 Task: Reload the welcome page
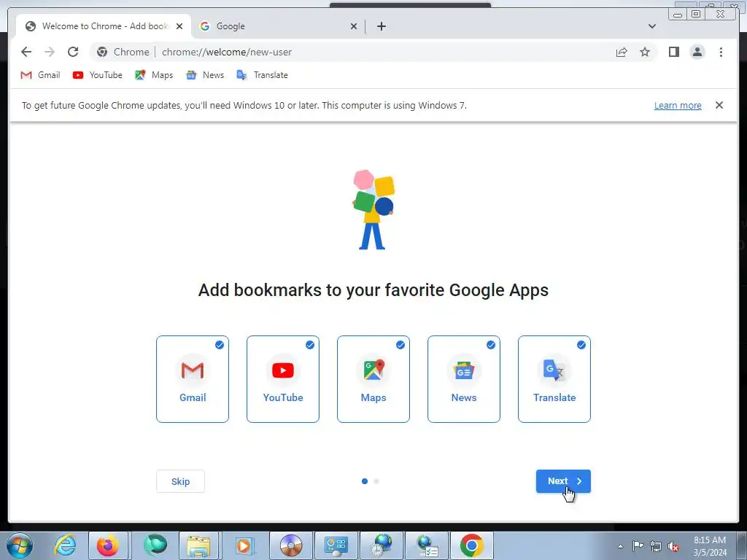pyautogui.click(x=73, y=52)
